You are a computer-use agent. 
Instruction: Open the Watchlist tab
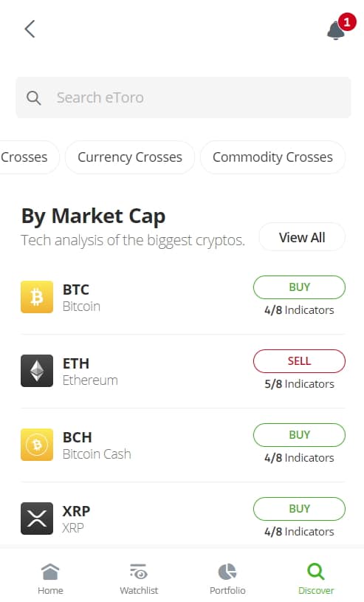(x=139, y=579)
